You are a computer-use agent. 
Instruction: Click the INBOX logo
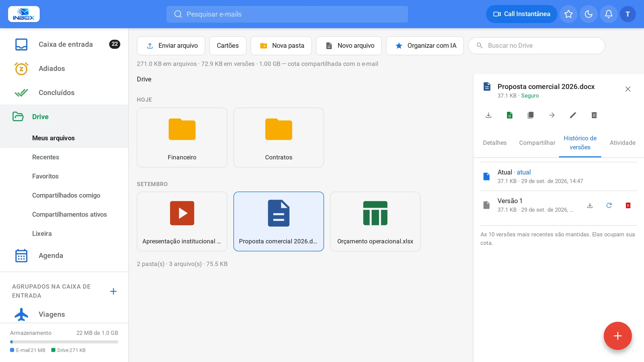(24, 14)
